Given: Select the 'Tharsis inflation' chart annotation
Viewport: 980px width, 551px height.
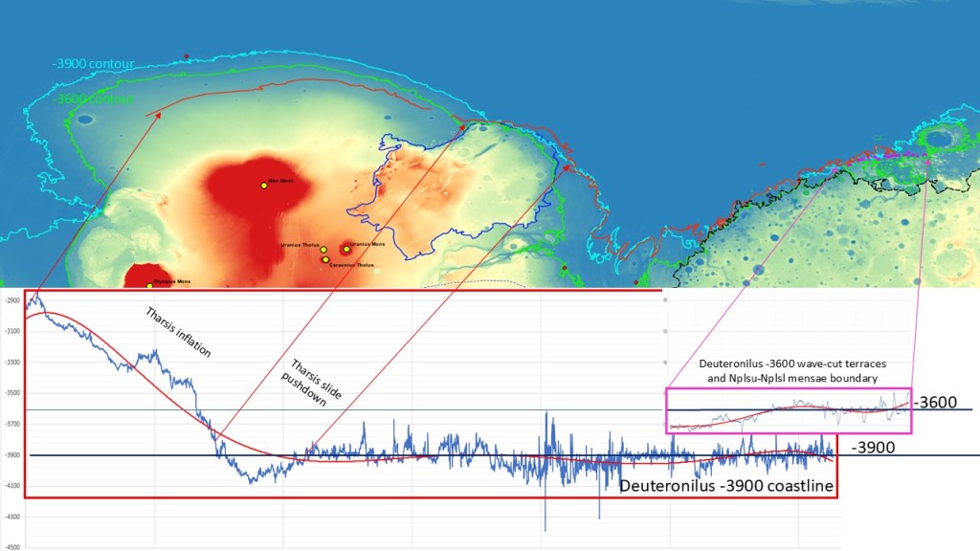Looking at the screenshot, I should (x=179, y=333).
